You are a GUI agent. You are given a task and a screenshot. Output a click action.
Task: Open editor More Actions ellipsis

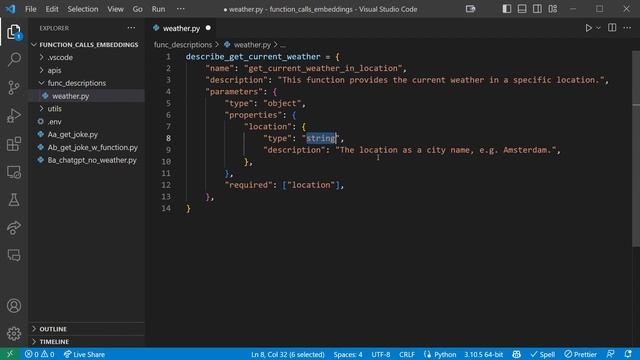pos(627,28)
